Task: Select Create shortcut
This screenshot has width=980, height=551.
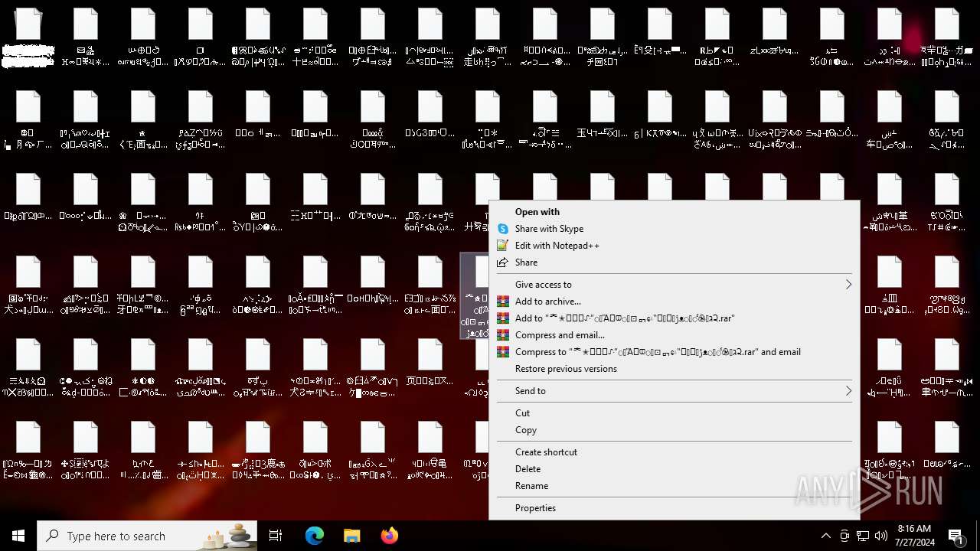Action: tap(546, 452)
